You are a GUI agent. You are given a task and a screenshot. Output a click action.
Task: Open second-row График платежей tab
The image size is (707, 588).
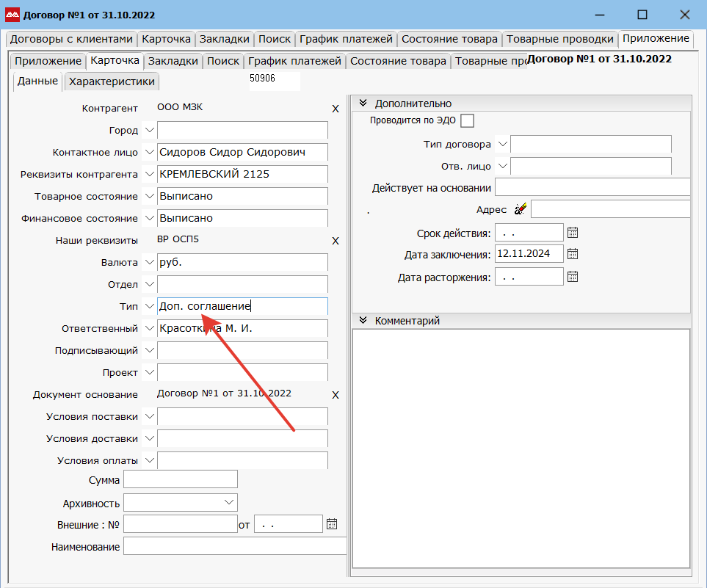[x=294, y=62]
